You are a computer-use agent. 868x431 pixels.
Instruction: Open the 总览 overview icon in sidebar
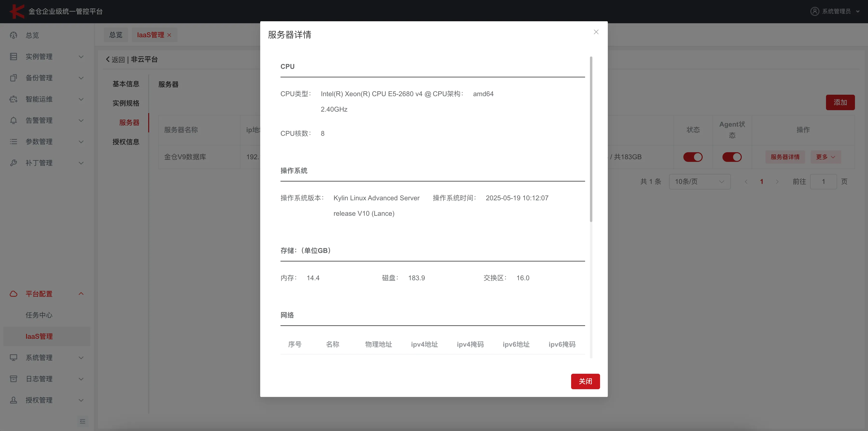(14, 35)
